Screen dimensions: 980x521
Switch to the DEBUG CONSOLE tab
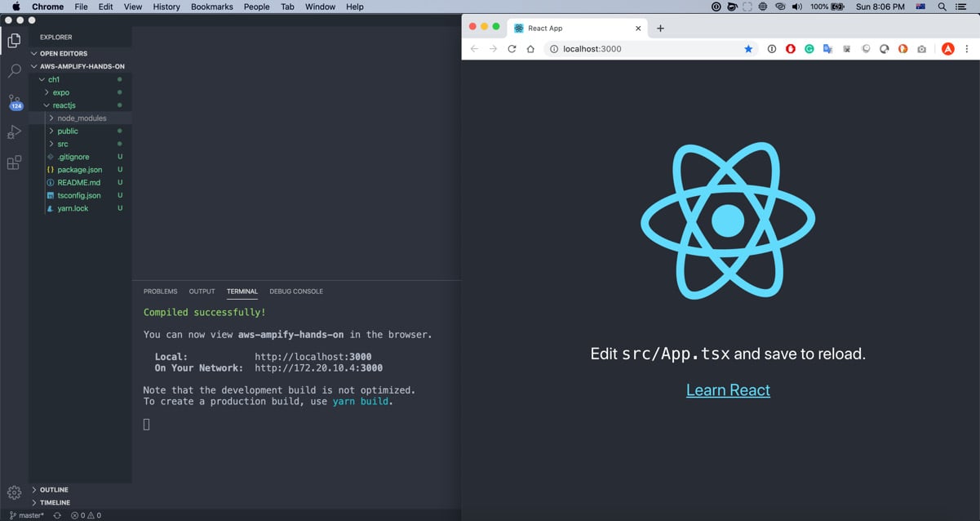coord(296,292)
